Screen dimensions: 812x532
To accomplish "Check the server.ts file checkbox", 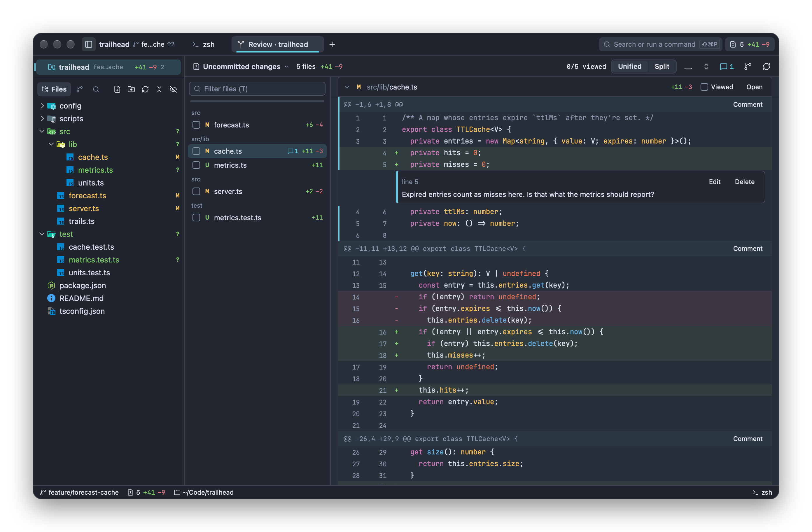I will [x=196, y=191].
